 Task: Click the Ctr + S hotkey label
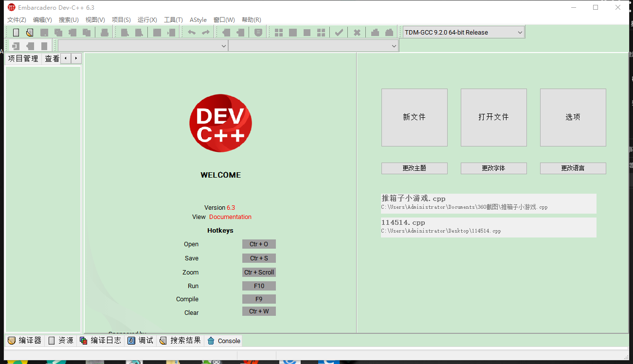click(x=259, y=258)
